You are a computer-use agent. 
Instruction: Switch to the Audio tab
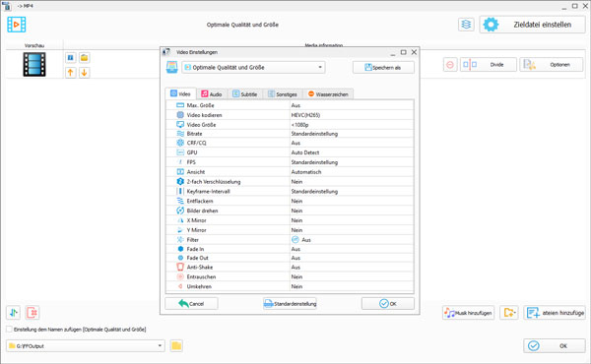point(212,94)
